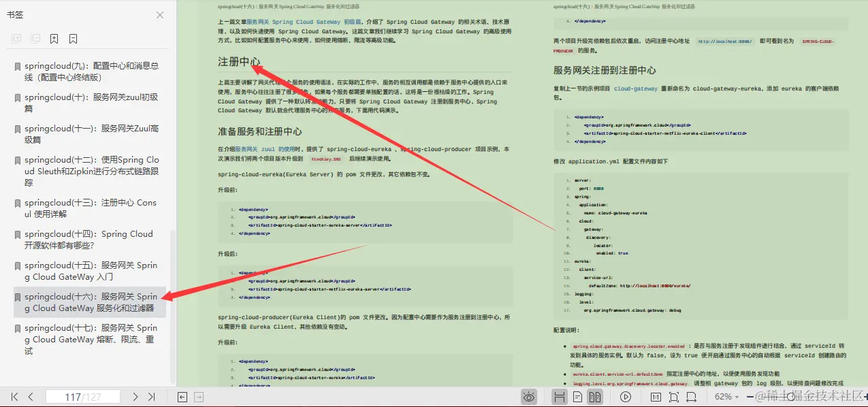
Task: Open the 62% zoom level dropdown
Action: [x=726, y=397]
